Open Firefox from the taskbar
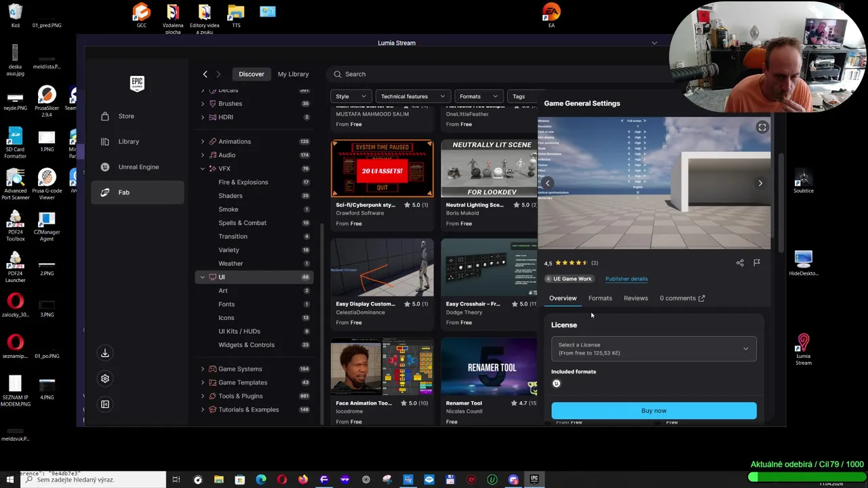This screenshot has height=488, width=868. coord(303,480)
